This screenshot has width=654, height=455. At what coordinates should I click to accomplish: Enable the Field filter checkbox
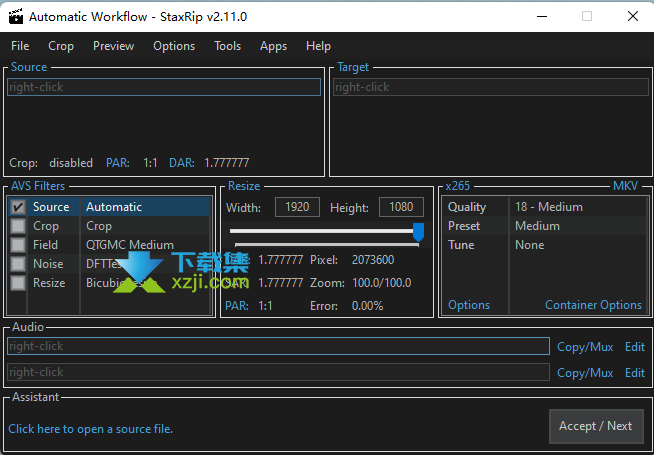click(x=18, y=245)
